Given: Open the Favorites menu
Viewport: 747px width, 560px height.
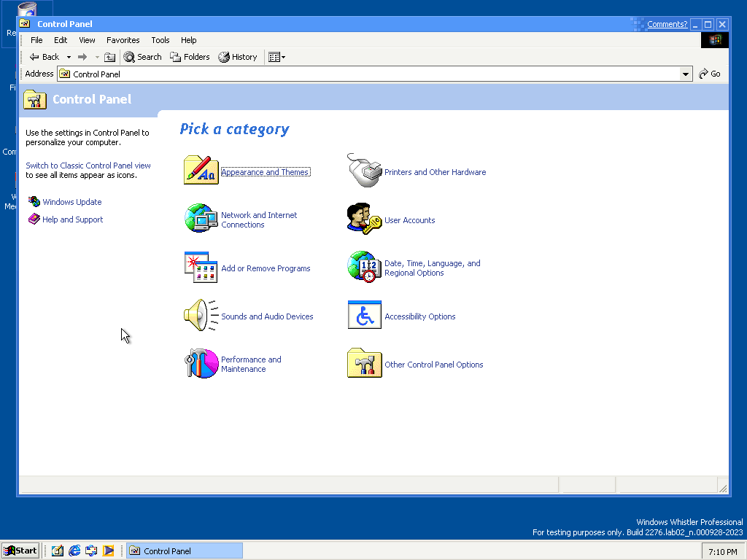Looking at the screenshot, I should click(x=123, y=40).
